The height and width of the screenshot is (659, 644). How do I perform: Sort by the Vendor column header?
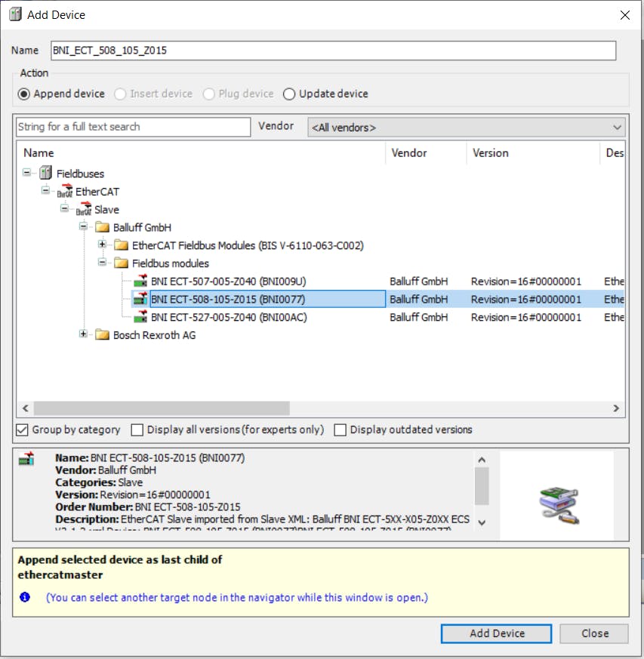tap(426, 153)
